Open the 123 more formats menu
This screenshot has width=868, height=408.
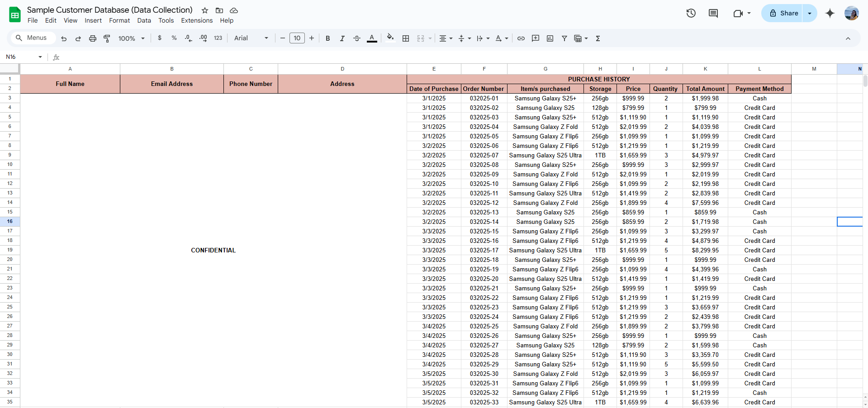coord(218,38)
